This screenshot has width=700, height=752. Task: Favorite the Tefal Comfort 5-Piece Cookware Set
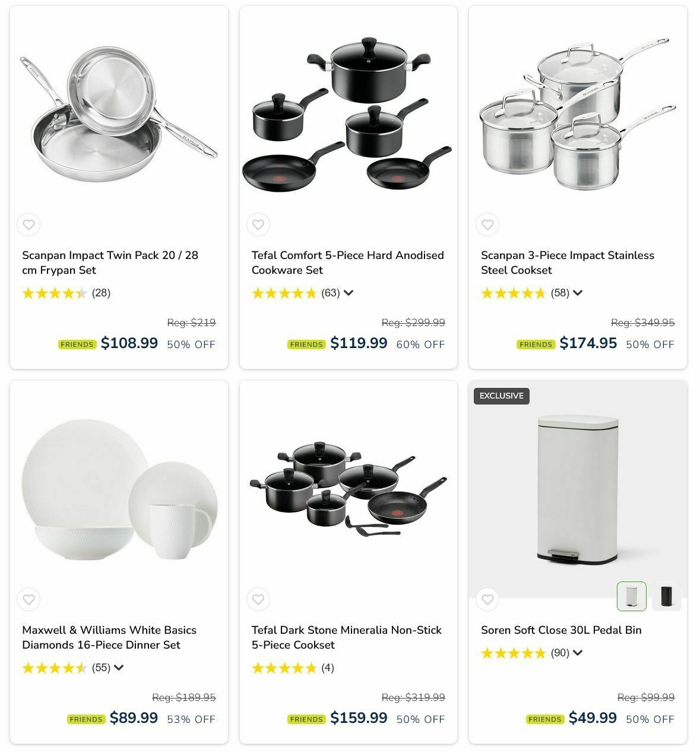click(x=258, y=225)
